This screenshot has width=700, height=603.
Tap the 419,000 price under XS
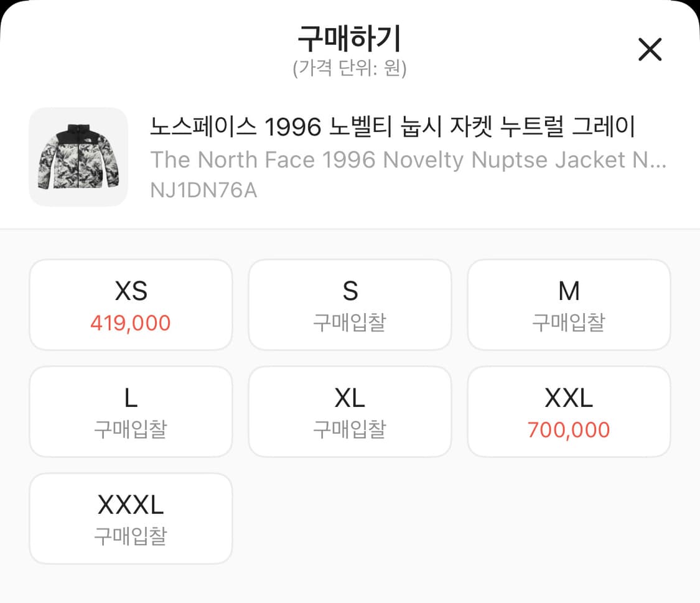(x=131, y=323)
